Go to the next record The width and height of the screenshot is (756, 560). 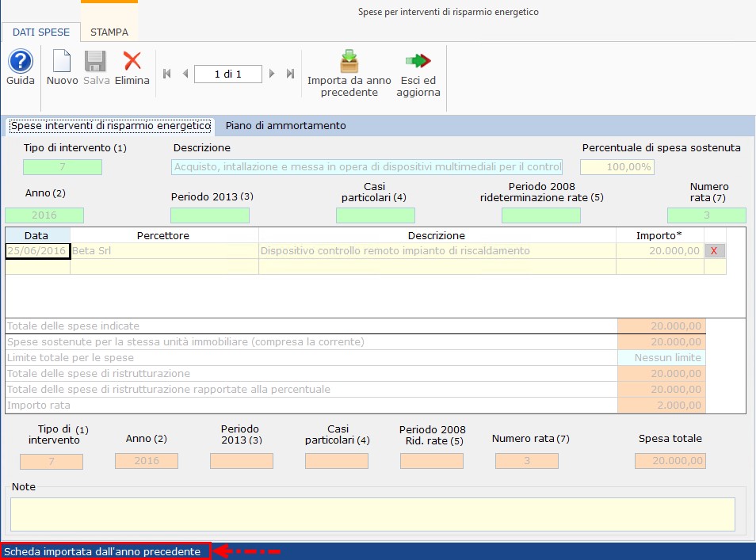[x=272, y=74]
